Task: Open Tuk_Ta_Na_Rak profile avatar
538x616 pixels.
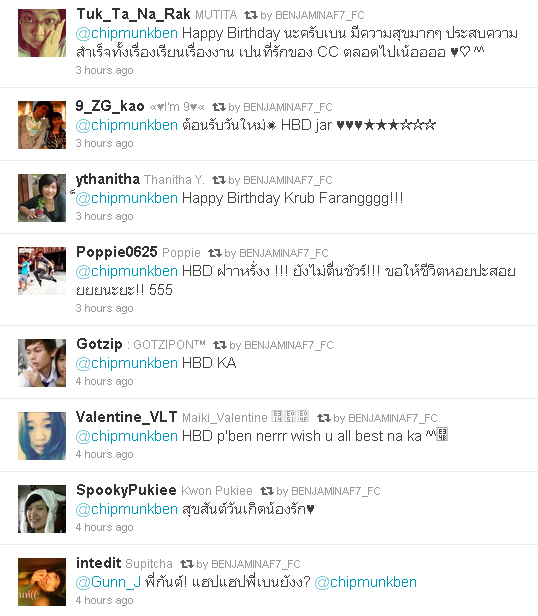Action: click(x=42, y=33)
